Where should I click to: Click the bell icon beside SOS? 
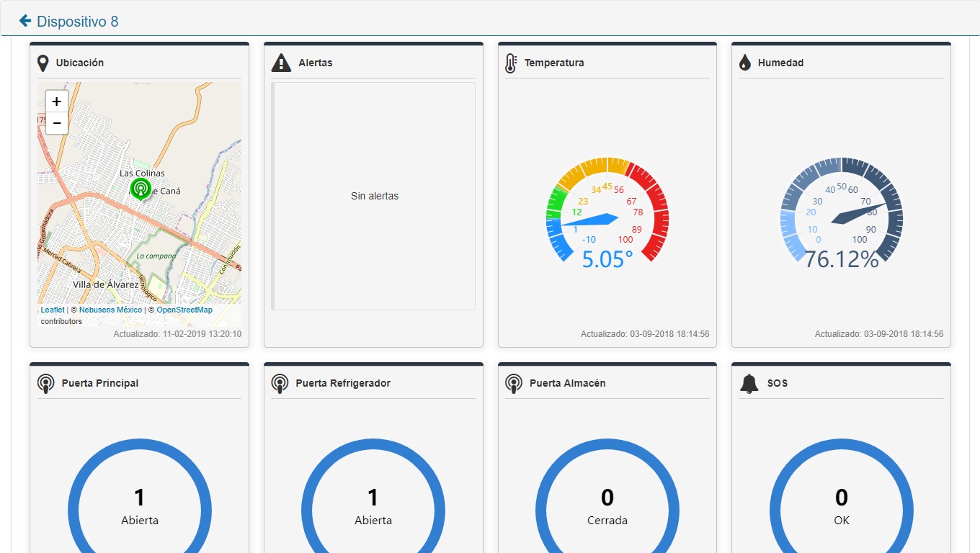click(x=749, y=384)
